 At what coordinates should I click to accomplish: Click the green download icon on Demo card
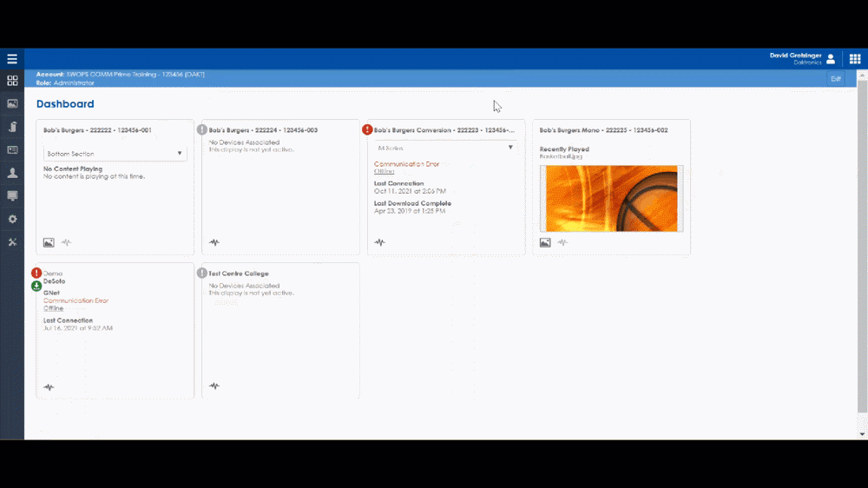click(x=36, y=286)
